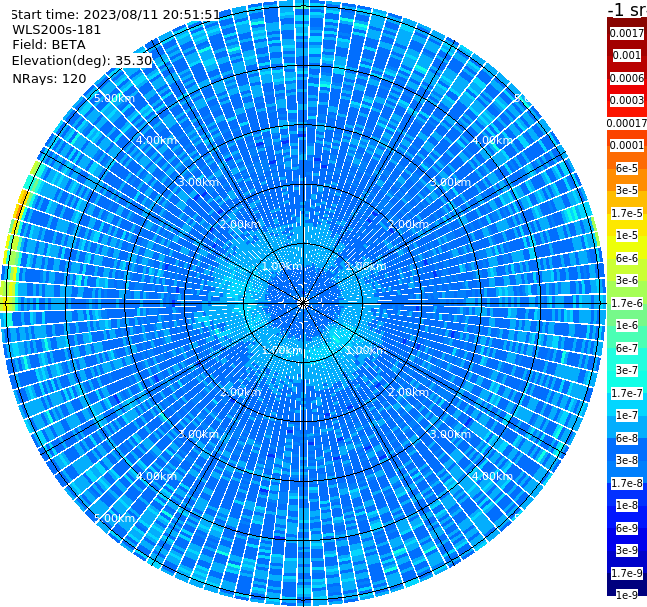Pick the 0.001 colorbar level

click(x=627, y=55)
